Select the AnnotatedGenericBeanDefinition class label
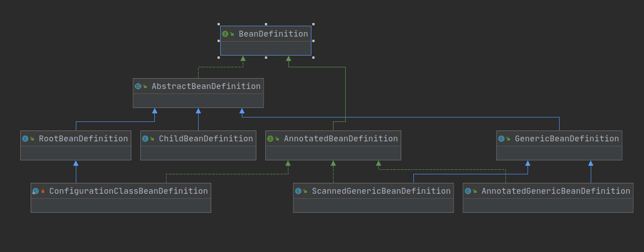Screen dimensions: 644x252 [x=556, y=191]
